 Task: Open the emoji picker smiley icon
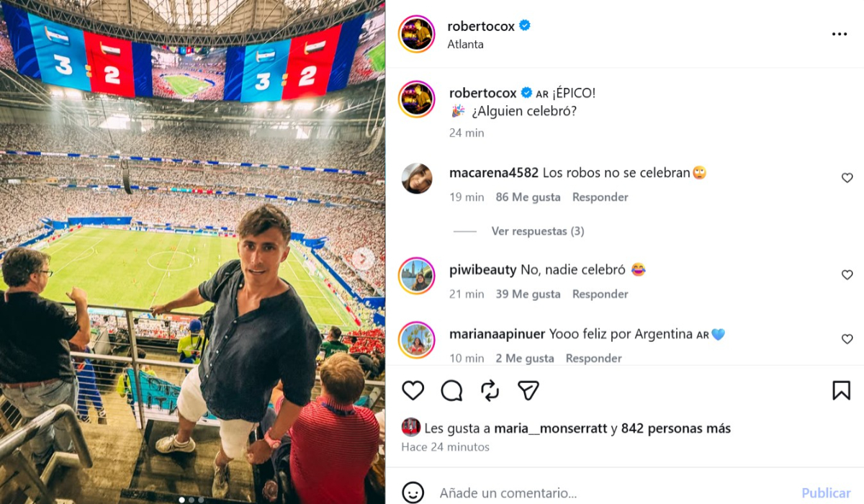[413, 492]
